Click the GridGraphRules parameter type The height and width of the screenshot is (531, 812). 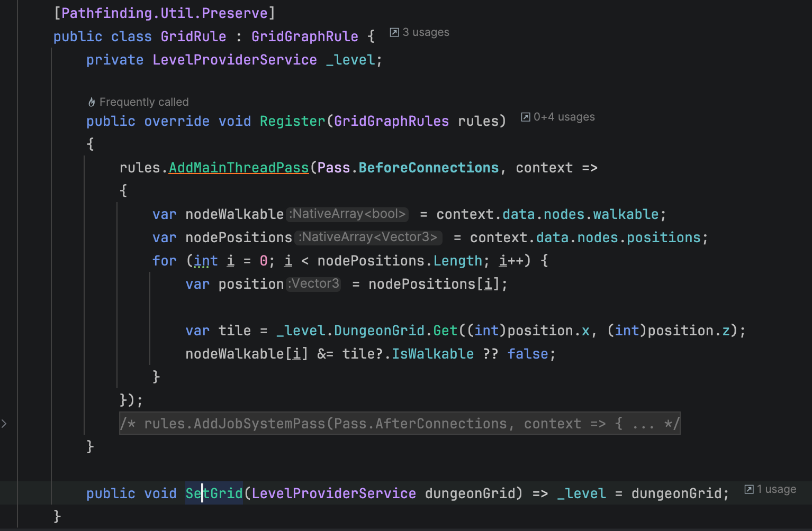pyautogui.click(x=391, y=121)
